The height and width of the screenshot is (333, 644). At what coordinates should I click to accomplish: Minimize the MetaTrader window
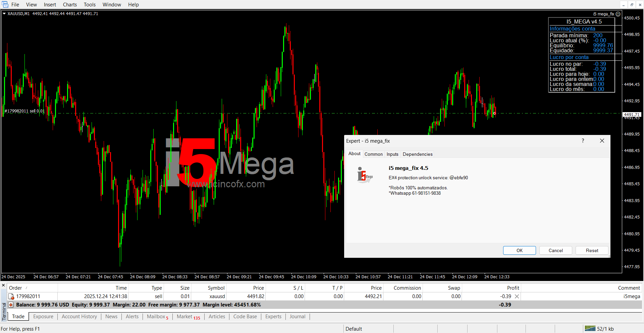pos(624,4)
